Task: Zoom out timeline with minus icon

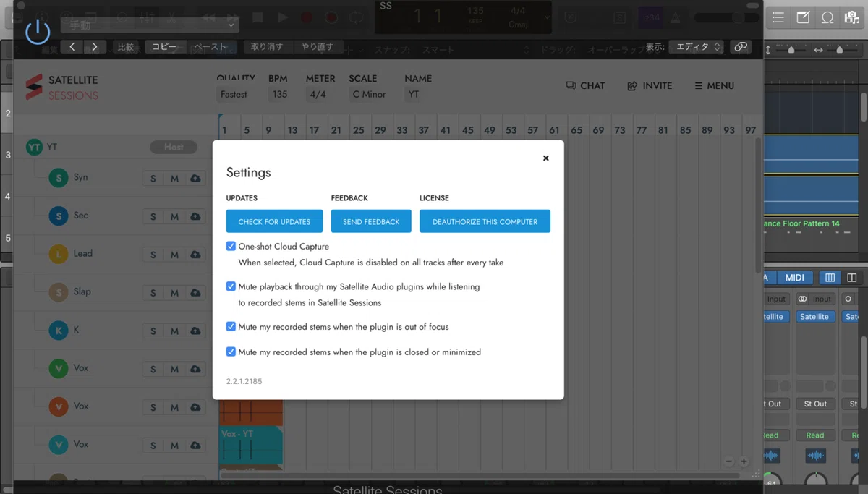Action: pyautogui.click(x=729, y=461)
